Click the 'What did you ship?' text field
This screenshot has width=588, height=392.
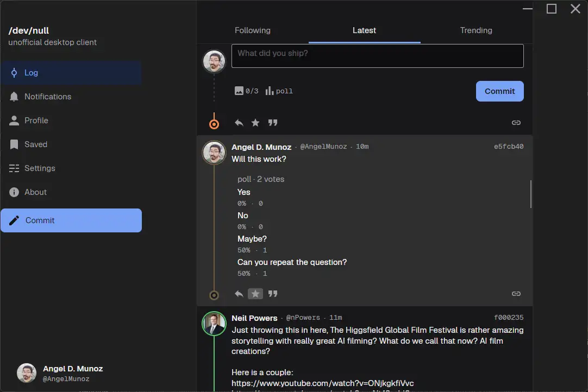tap(377, 56)
